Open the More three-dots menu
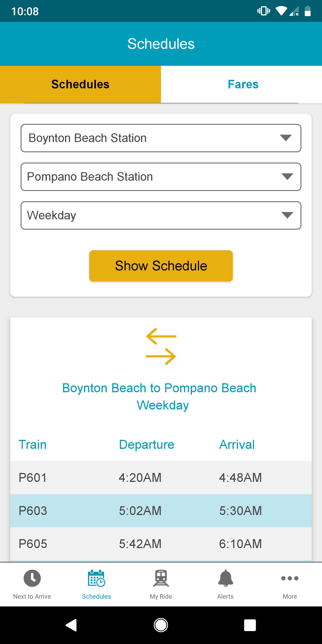322x644 pixels. pos(290,578)
